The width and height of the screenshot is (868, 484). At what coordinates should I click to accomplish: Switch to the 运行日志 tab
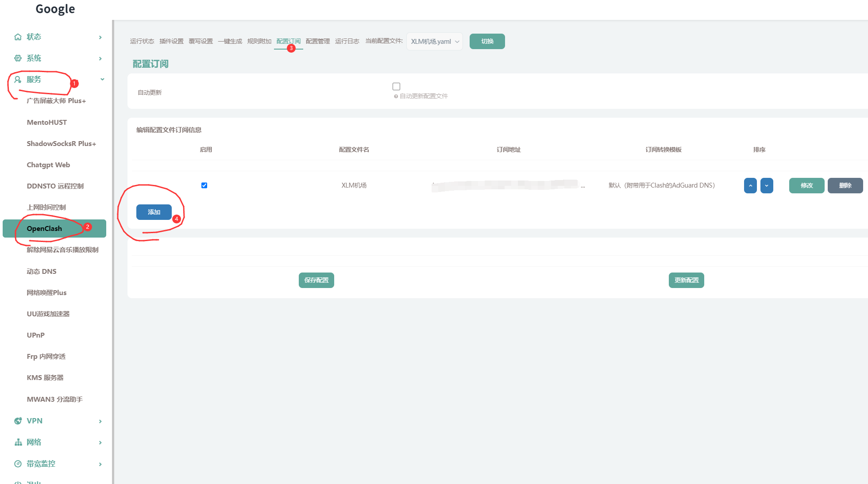pos(347,41)
